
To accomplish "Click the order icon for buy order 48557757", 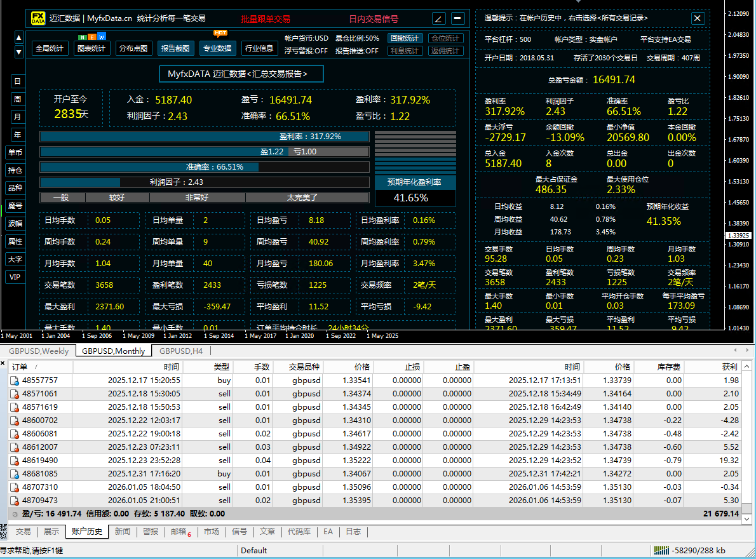I will (15, 381).
